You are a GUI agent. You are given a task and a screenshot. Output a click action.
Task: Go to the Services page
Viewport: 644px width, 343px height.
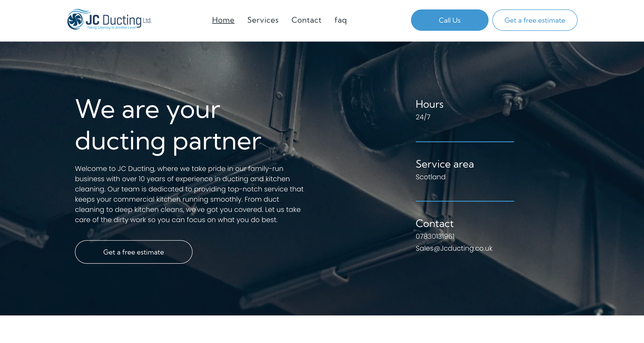pos(263,20)
